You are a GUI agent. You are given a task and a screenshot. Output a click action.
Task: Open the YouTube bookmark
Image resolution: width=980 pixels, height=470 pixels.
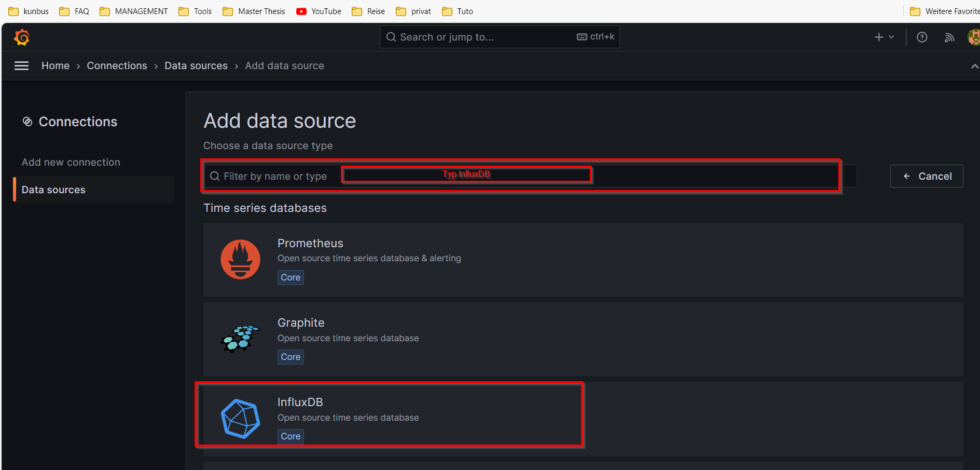(x=319, y=11)
